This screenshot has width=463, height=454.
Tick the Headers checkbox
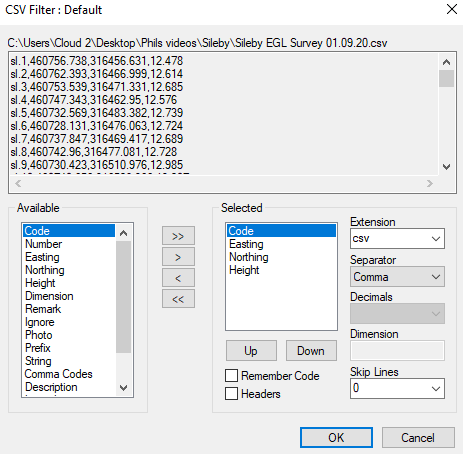point(231,393)
